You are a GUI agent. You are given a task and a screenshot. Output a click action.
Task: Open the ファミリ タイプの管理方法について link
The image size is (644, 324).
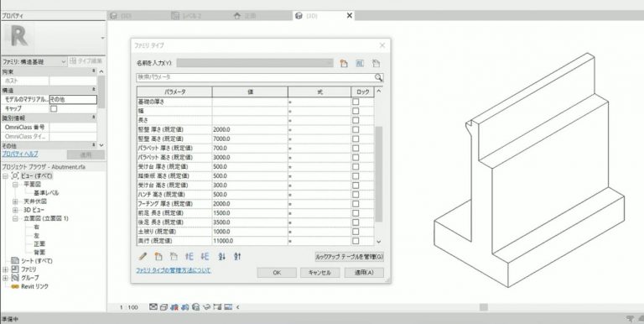coord(174,270)
